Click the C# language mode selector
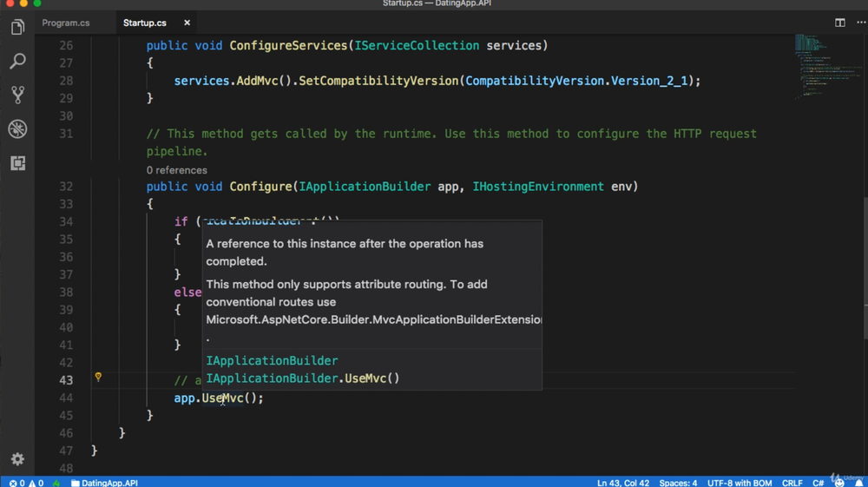This screenshot has width=868, height=487. [818, 483]
